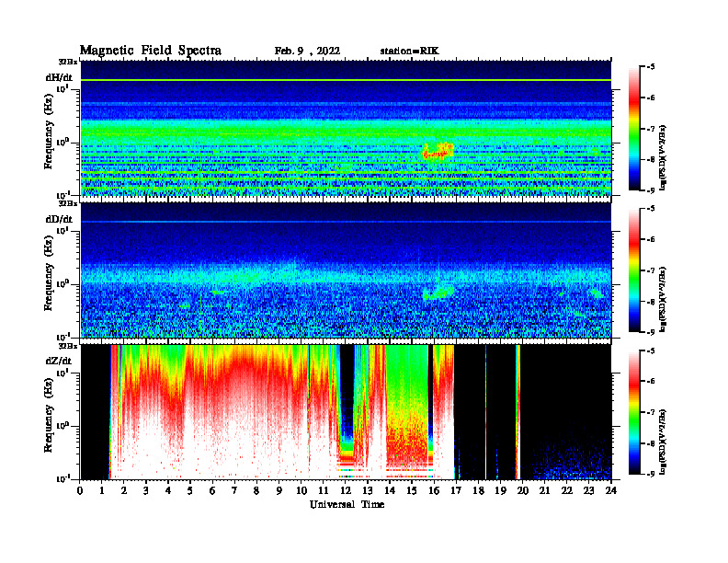Click the 10^1 frequency tick of dZ/dt panel
The image size is (728, 563).
[x=64, y=373]
